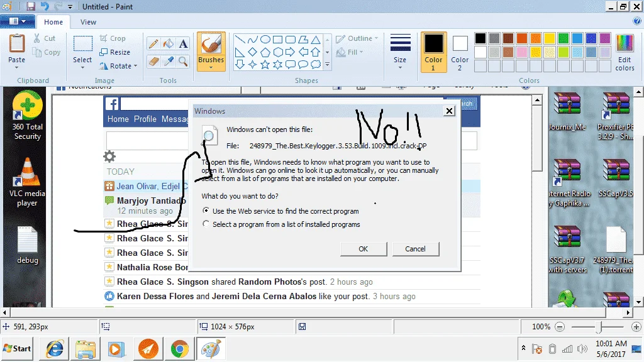Choose the Rectangle shape
Viewport: 644px width, 362px height.
pyautogui.click(x=277, y=40)
